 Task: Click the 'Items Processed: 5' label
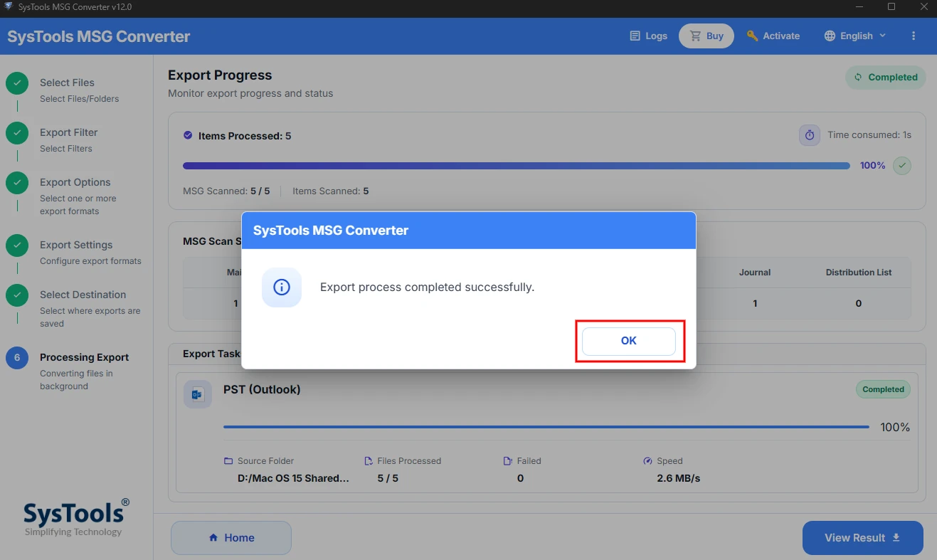pyautogui.click(x=245, y=136)
